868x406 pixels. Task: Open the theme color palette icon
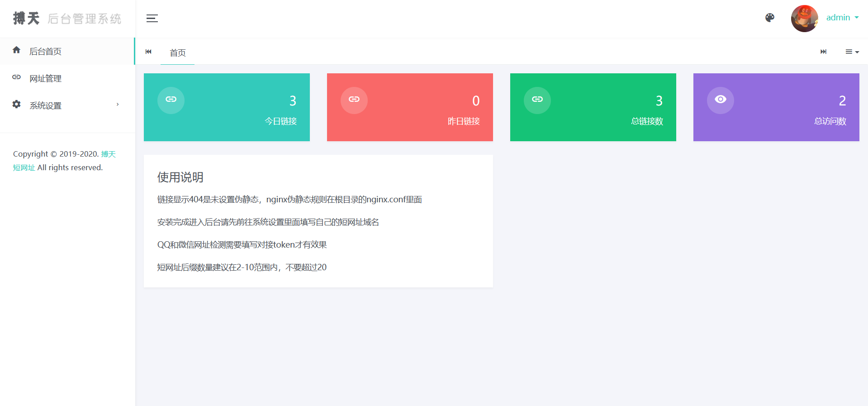(769, 18)
